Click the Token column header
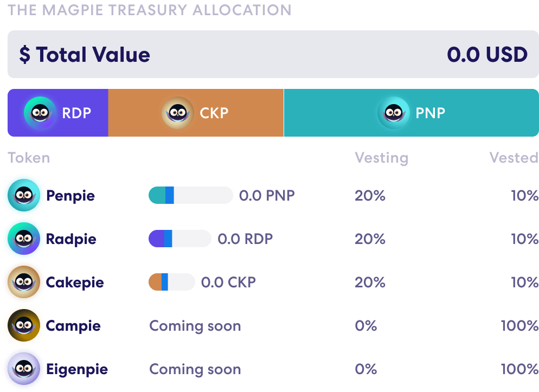This screenshot has width=539, height=392. tap(29, 158)
